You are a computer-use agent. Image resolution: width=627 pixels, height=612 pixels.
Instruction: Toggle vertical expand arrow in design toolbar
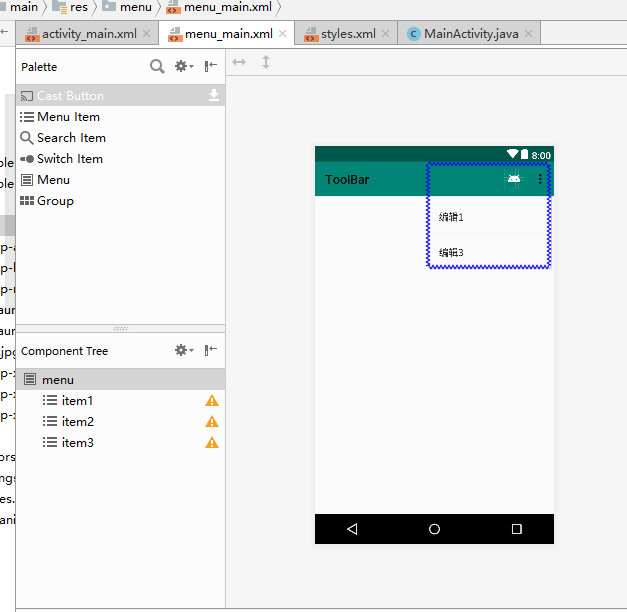[x=266, y=62]
